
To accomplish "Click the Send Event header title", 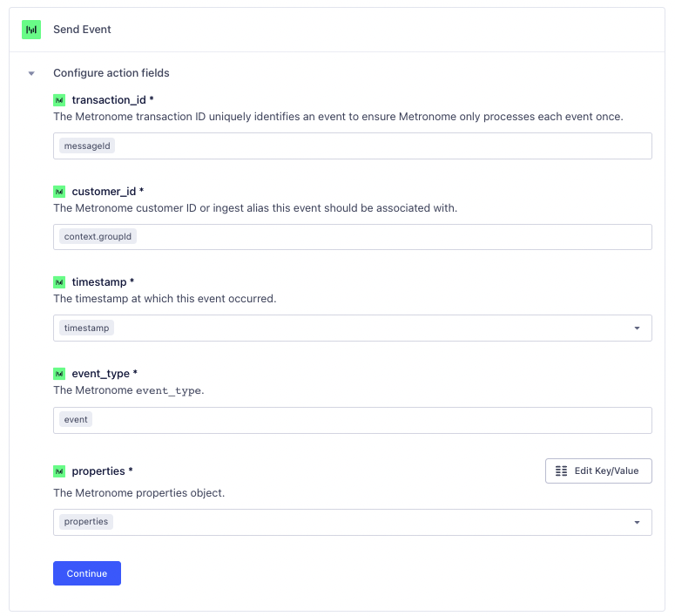I will [82, 30].
